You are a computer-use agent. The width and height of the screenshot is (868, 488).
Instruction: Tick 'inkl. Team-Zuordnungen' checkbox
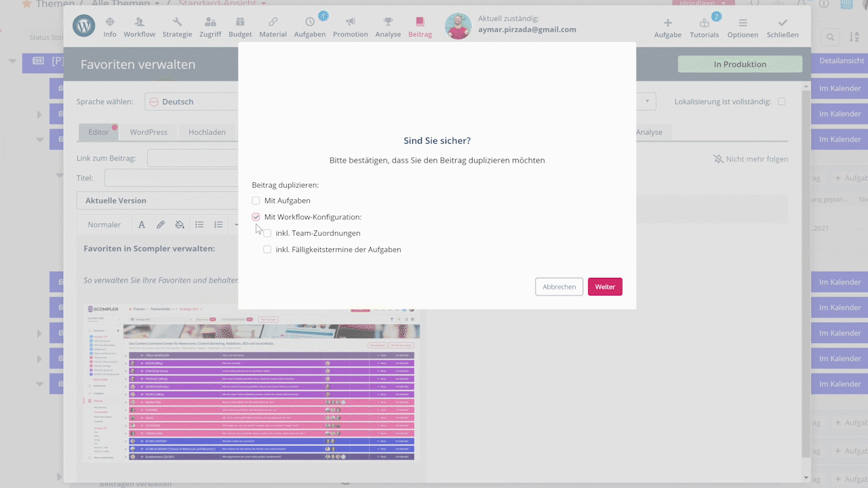[x=267, y=233]
